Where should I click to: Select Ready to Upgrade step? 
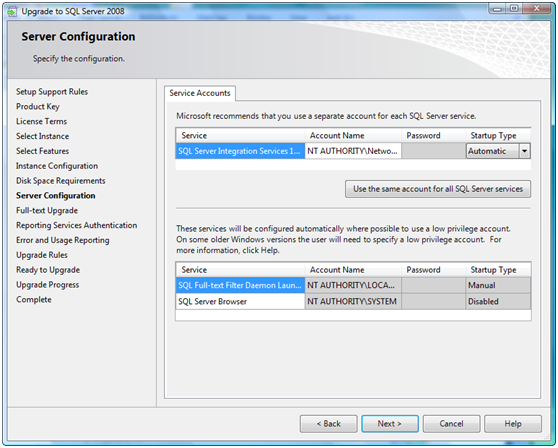(x=48, y=270)
